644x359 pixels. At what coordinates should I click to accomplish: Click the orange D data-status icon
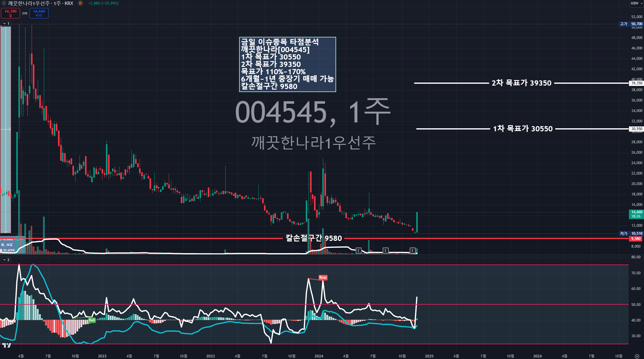click(80, 3)
